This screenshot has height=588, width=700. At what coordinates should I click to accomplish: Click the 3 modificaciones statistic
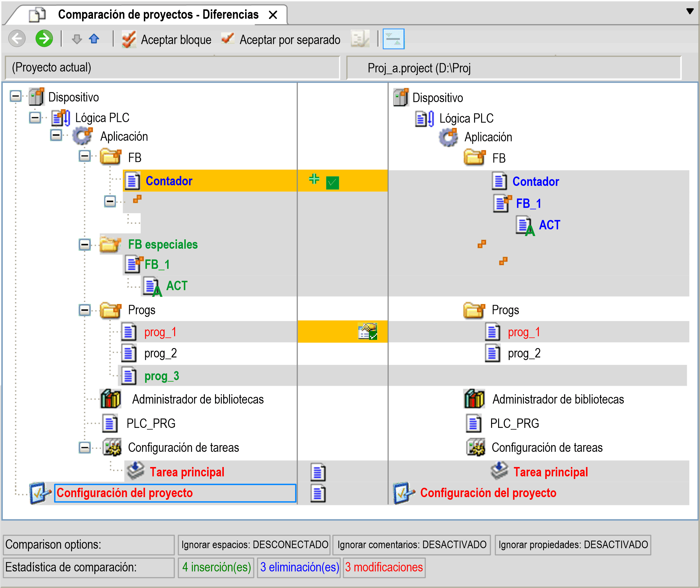coord(384,567)
